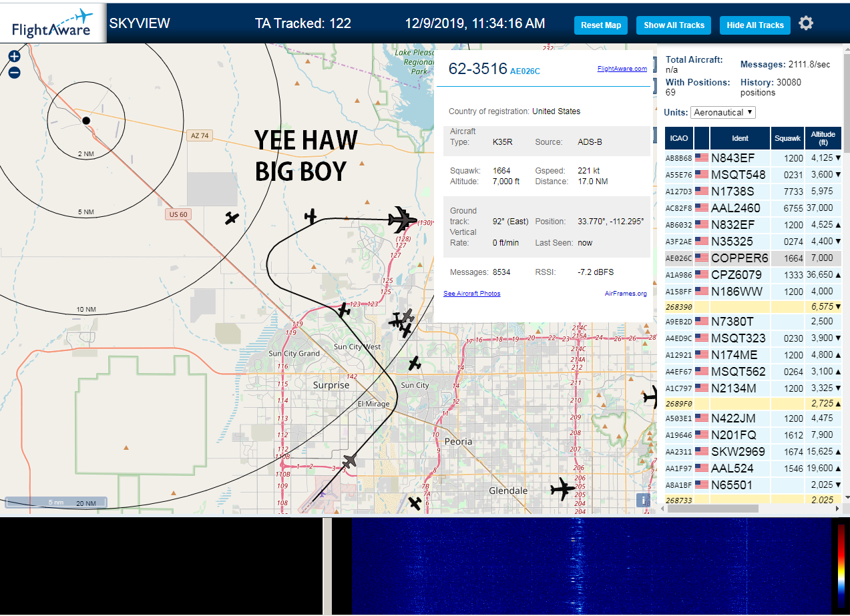Screen dimensions: 850x616
Task: Select the N65501 aircraft row
Action: click(x=753, y=485)
